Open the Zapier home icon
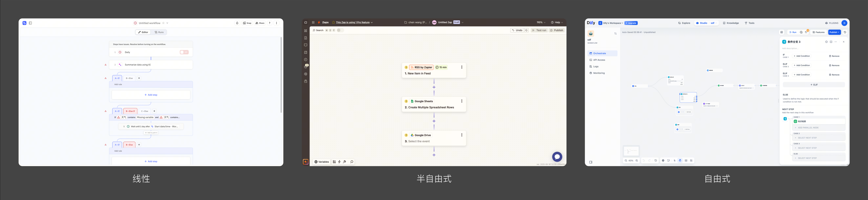Screen dimensions: 868x200 [306, 22]
